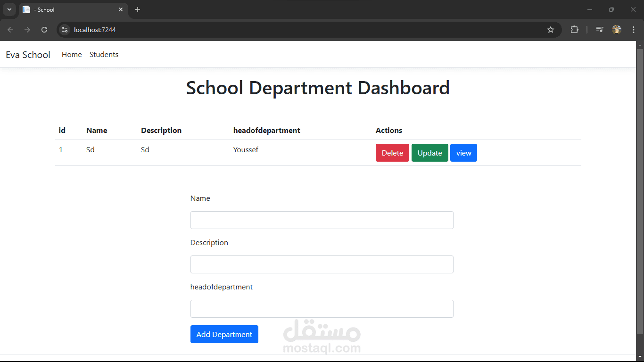Close the School browser tab

(x=121, y=9)
